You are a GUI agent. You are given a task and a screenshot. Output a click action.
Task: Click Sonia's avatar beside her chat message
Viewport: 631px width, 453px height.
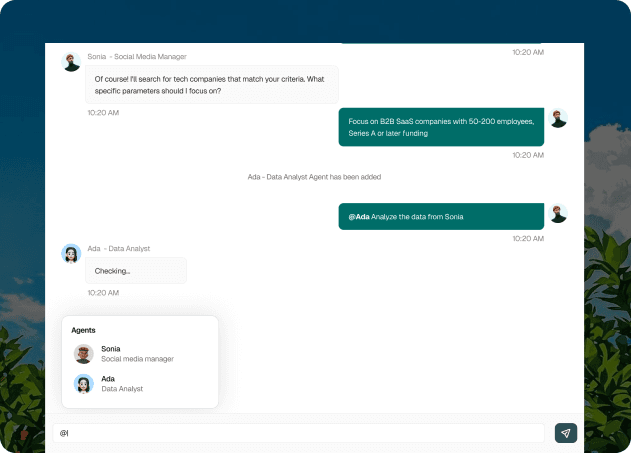(x=72, y=62)
